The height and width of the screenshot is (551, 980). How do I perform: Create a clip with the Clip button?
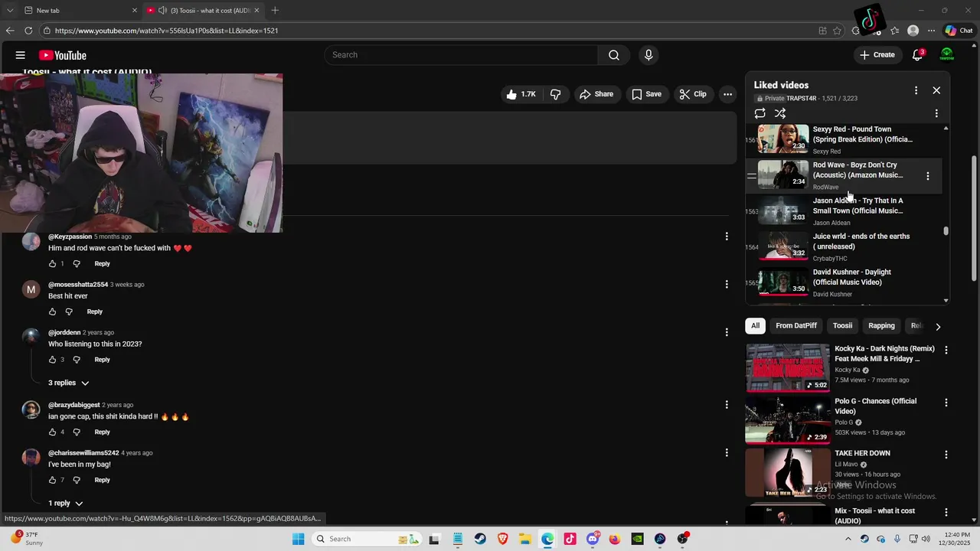693,94
